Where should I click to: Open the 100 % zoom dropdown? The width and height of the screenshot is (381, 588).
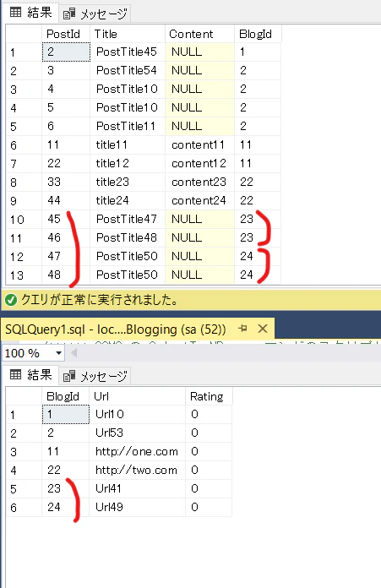click(x=58, y=353)
